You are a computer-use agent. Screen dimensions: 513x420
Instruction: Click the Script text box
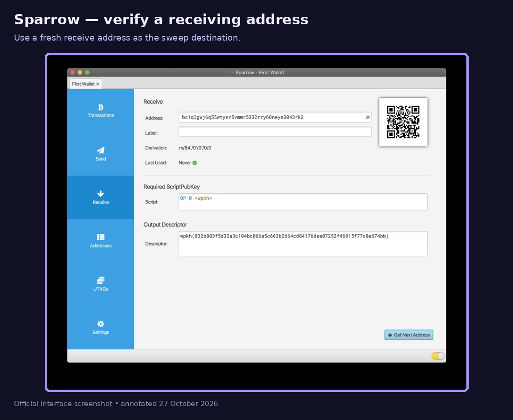(x=303, y=202)
